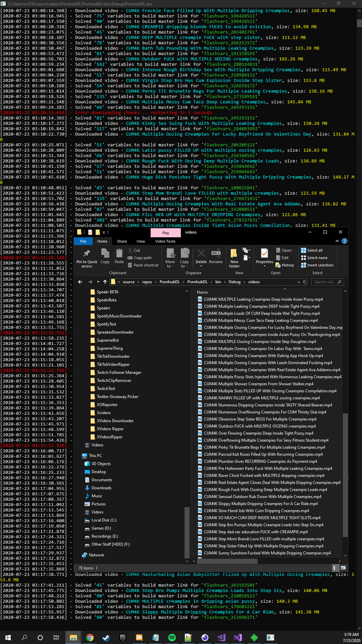This screenshot has height=644, width=362.
Task: Open the Copy to dropdown
Action: click(184, 257)
